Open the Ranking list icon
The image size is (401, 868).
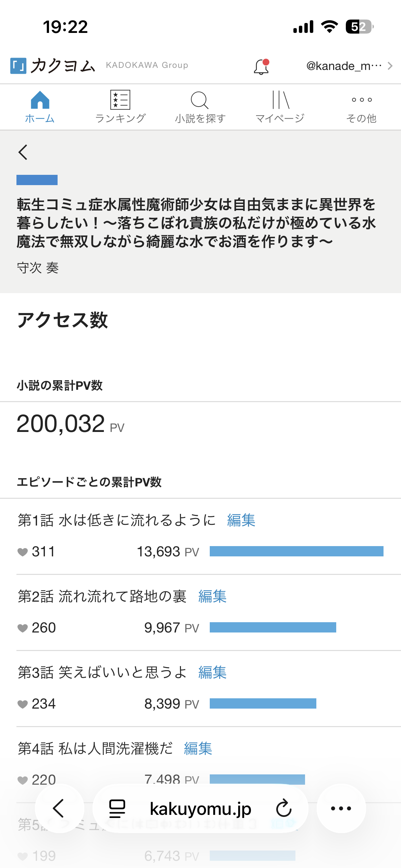(x=120, y=100)
